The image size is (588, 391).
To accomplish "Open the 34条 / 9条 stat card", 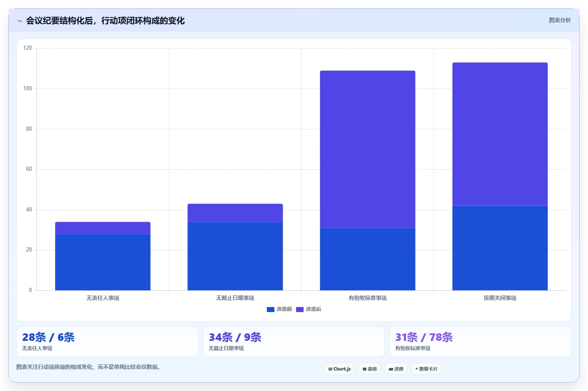I will [x=294, y=341].
